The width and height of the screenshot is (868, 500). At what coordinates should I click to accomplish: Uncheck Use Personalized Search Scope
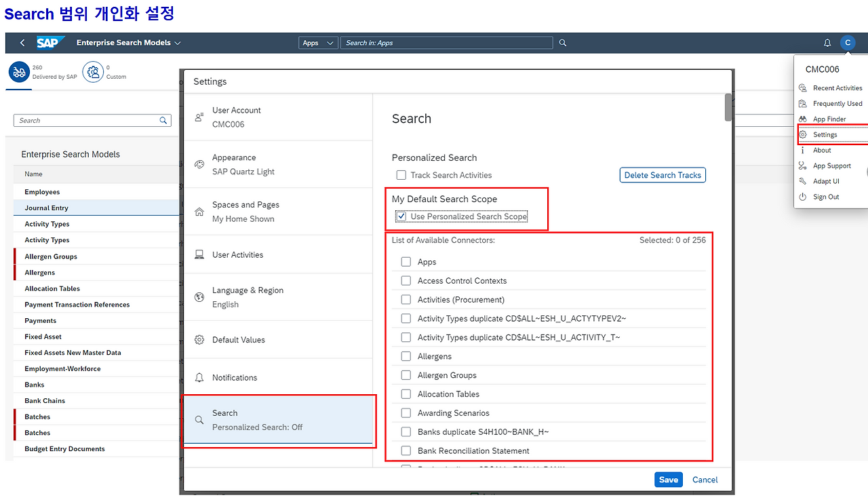[401, 216]
